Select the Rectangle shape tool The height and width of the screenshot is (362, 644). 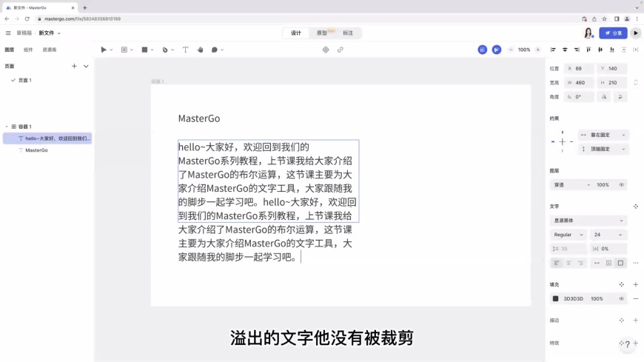(144, 50)
